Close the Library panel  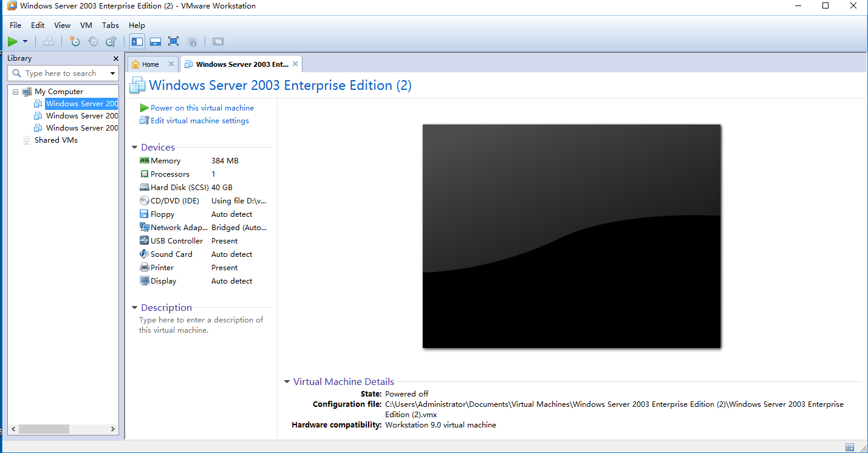click(116, 58)
